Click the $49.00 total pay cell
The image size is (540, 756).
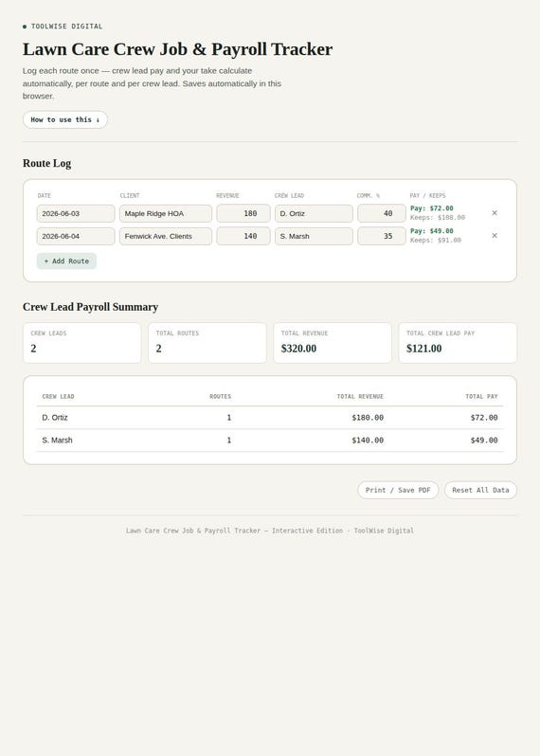(x=484, y=441)
